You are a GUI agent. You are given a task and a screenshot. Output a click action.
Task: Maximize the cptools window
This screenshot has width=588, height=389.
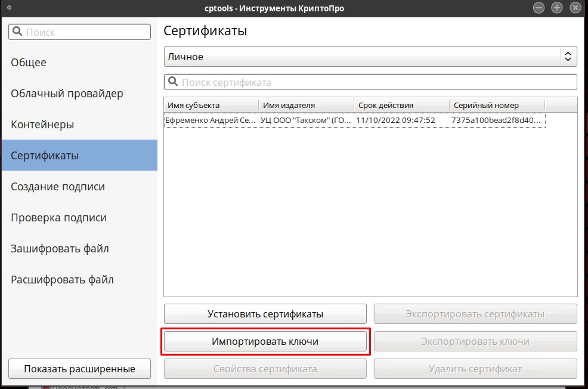(x=557, y=8)
